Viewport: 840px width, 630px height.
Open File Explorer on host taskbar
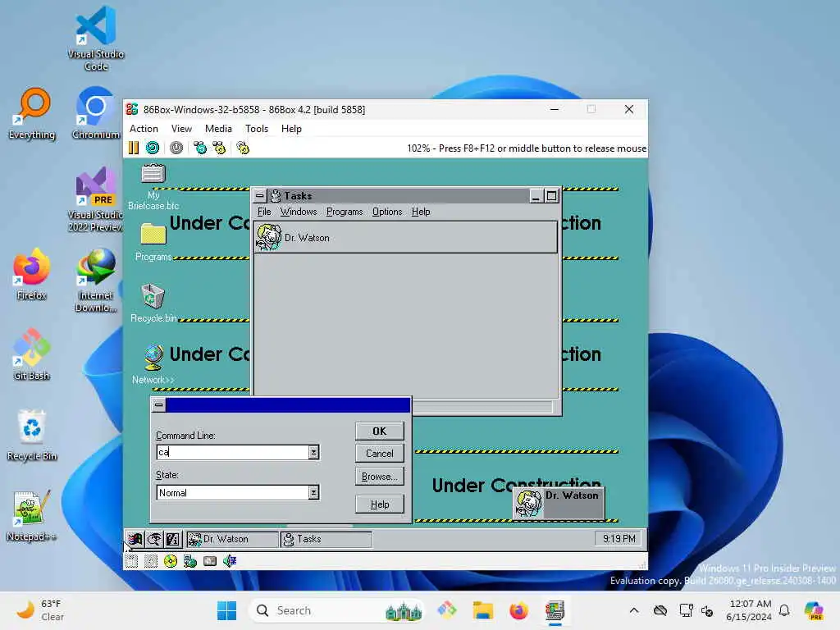pos(482,610)
